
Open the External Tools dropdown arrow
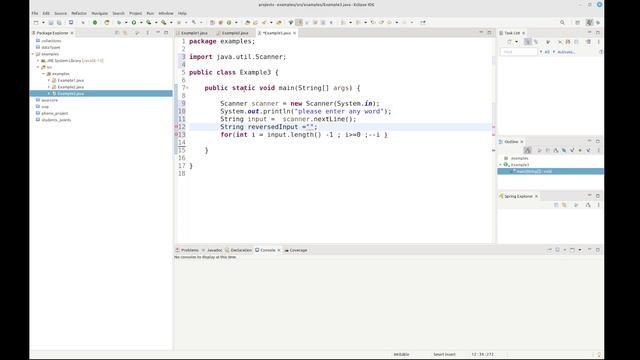coord(171,22)
